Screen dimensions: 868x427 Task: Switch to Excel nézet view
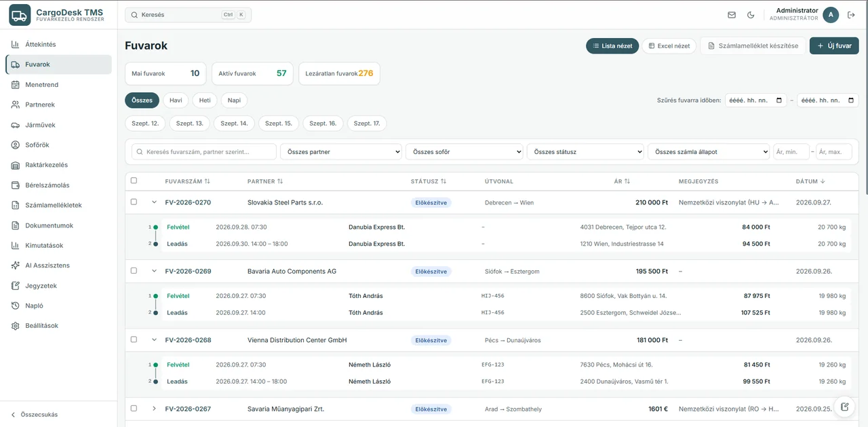[669, 46]
